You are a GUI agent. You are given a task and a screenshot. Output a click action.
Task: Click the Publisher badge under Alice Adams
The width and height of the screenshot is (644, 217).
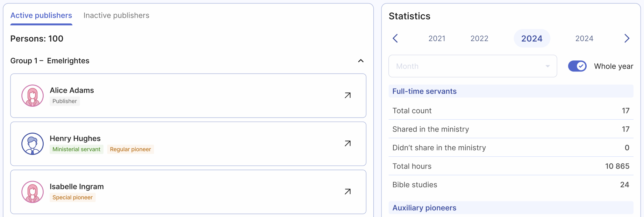click(65, 101)
